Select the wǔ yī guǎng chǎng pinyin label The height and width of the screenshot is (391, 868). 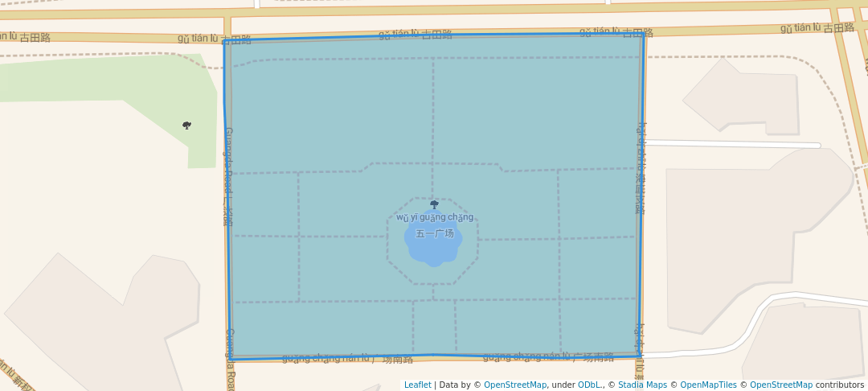point(434,217)
